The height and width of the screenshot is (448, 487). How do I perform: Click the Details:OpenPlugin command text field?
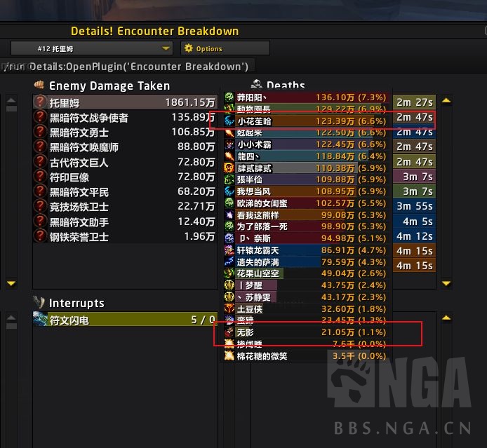coord(127,67)
